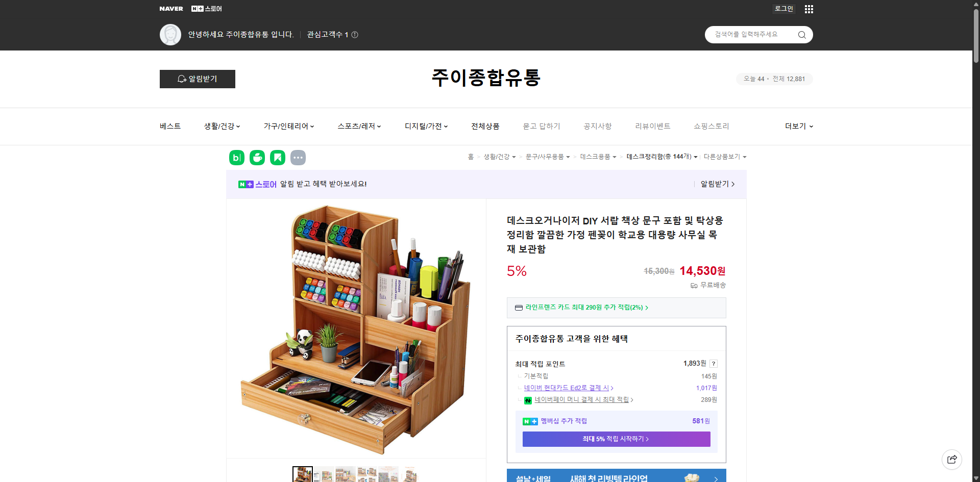
Task: Open the share button at bottom right
Action: tap(952, 459)
